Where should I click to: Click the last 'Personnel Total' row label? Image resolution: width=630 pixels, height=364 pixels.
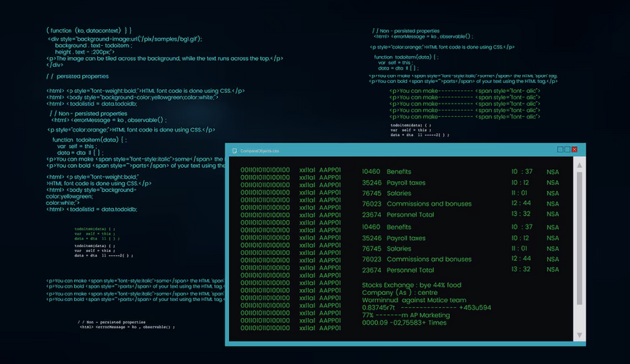click(x=411, y=270)
